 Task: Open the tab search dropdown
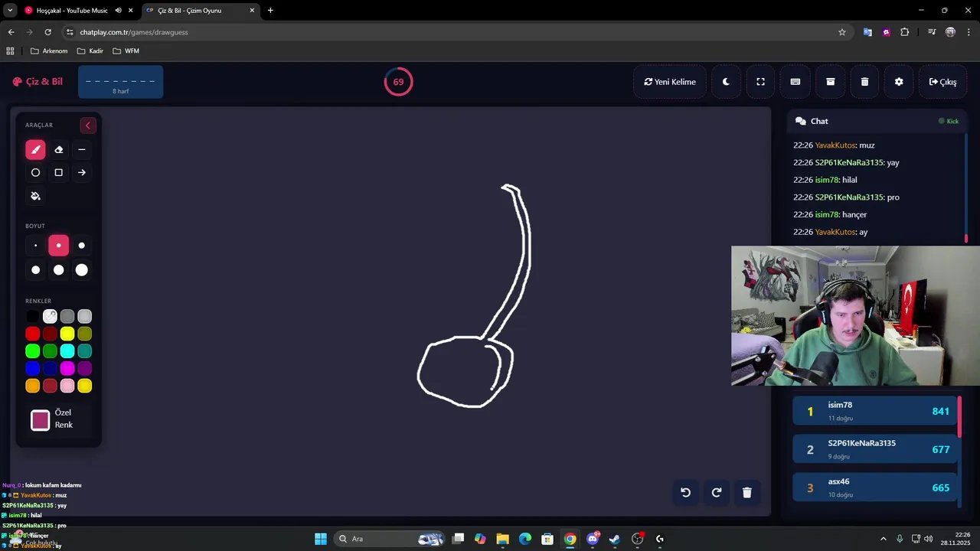10,11
